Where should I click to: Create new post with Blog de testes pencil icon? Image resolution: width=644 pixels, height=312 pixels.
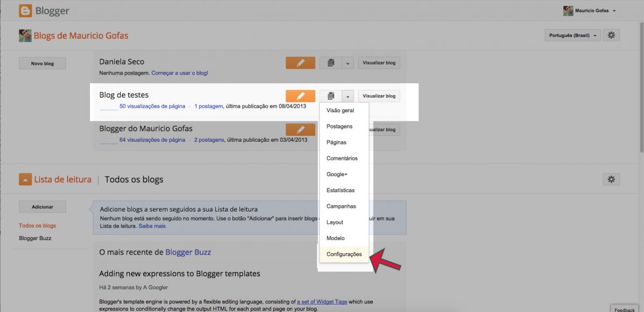pyautogui.click(x=301, y=96)
